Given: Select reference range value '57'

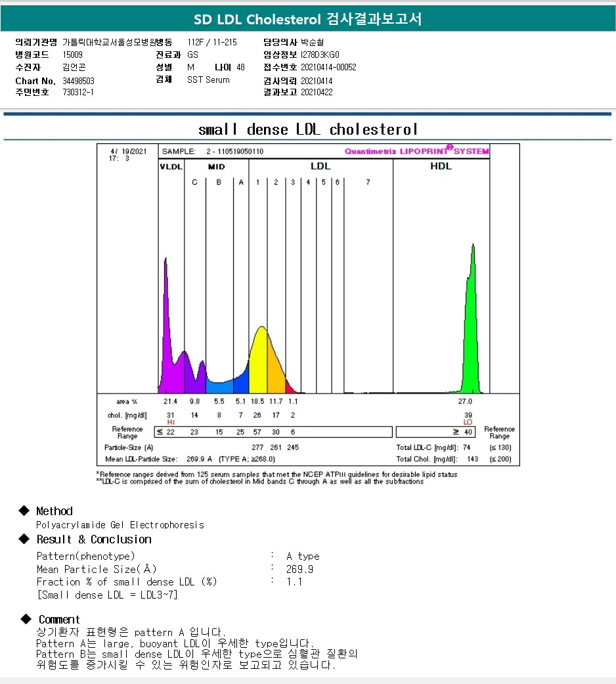Looking at the screenshot, I should (x=257, y=432).
